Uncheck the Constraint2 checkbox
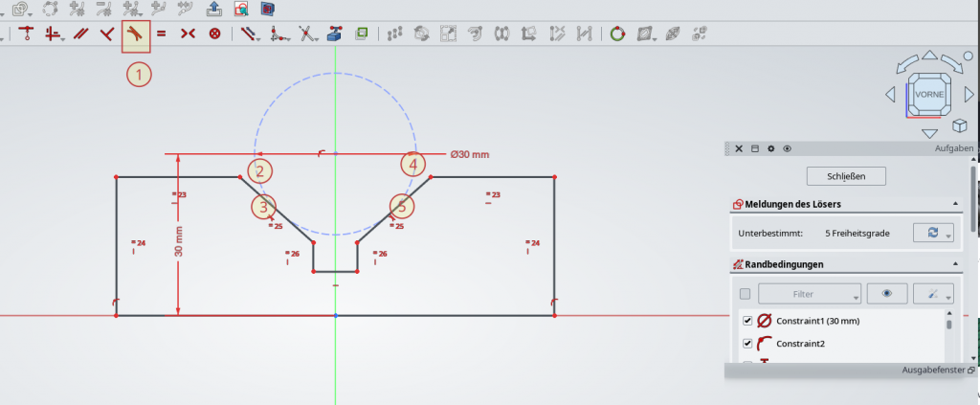 coord(748,344)
